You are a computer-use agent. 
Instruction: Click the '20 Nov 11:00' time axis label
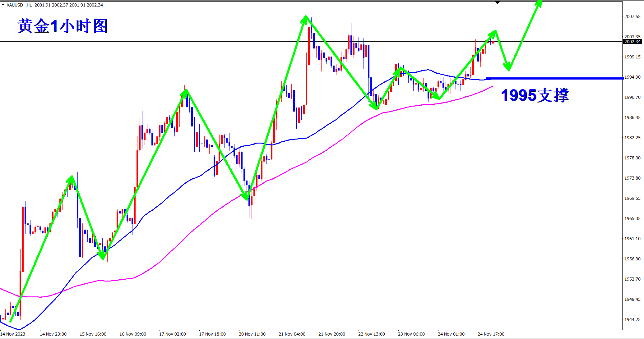[252, 334]
